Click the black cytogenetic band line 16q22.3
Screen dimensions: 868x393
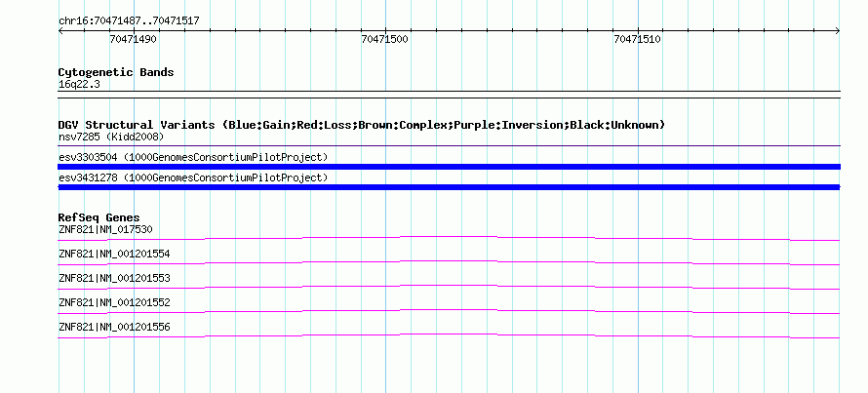pyautogui.click(x=449, y=94)
